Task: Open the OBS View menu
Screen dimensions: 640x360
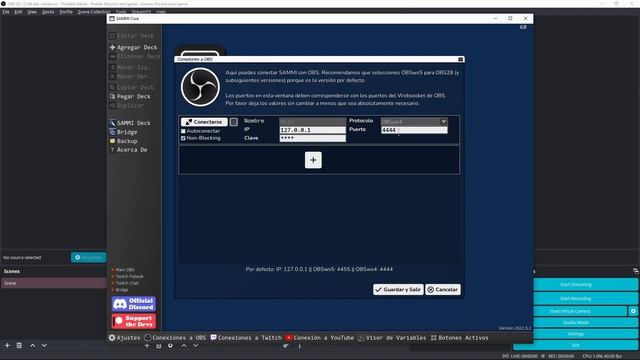Action: [32, 12]
